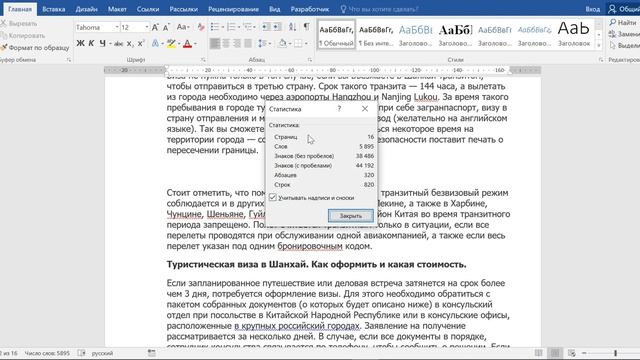
Task: Decrease paragraph indent
Action: 266,27
